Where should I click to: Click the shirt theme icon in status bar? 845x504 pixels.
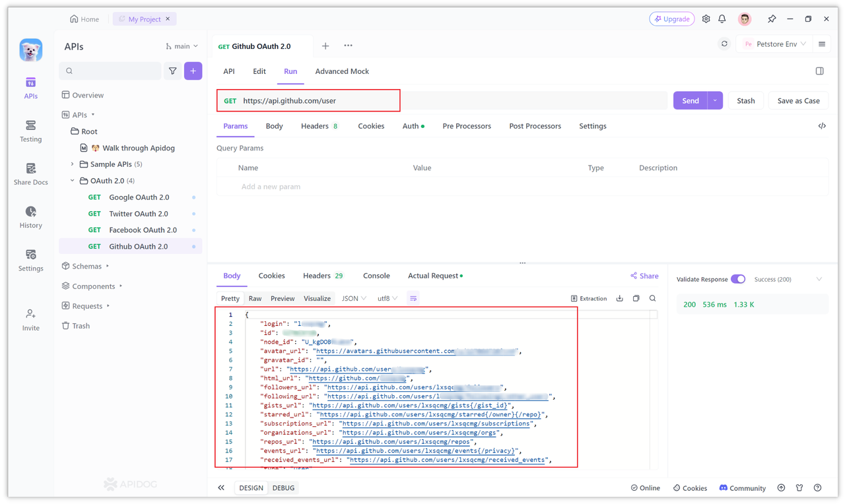pos(799,488)
